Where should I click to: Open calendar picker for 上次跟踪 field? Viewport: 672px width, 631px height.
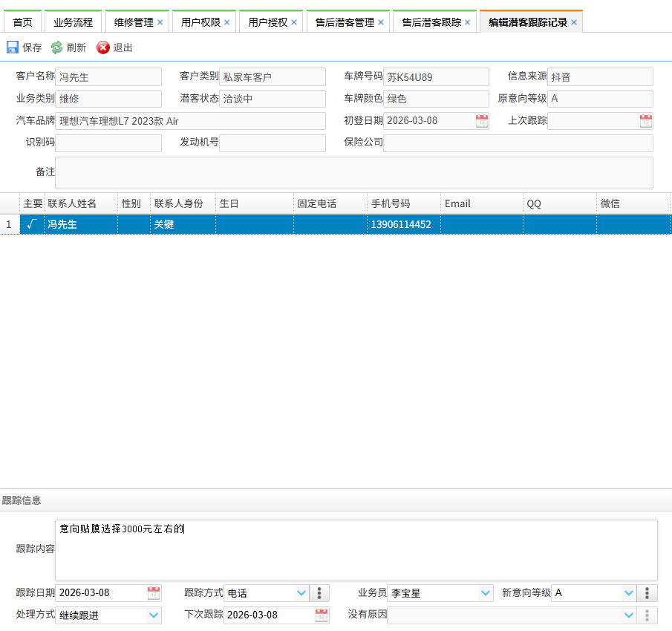click(645, 120)
